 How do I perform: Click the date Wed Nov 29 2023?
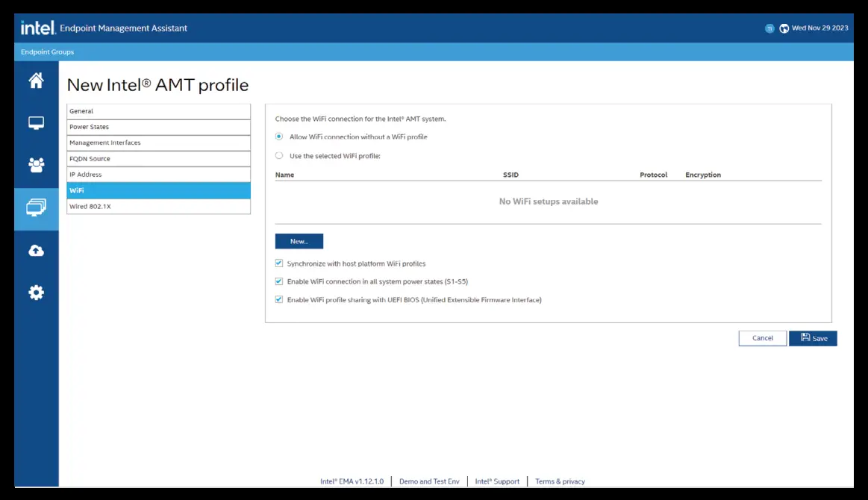tap(819, 28)
